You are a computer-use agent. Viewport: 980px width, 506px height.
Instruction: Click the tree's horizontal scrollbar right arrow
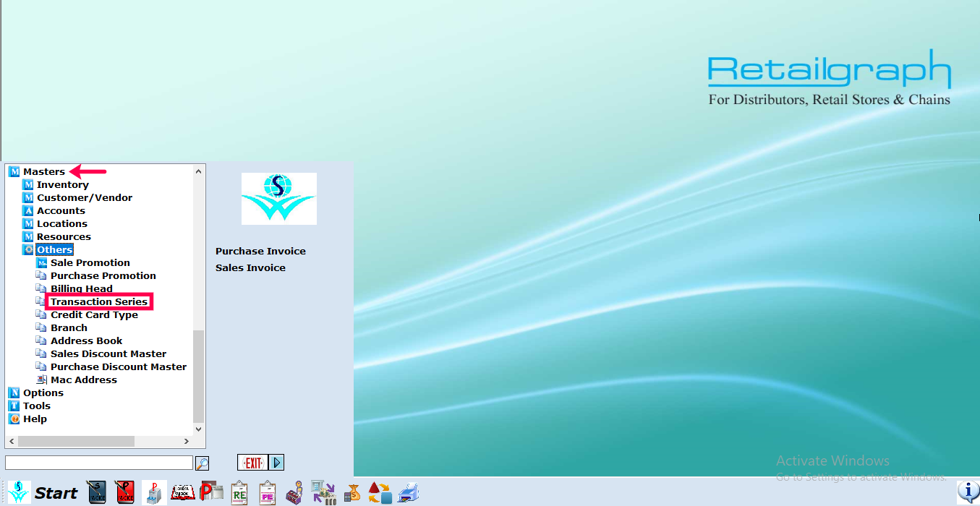[187, 441]
